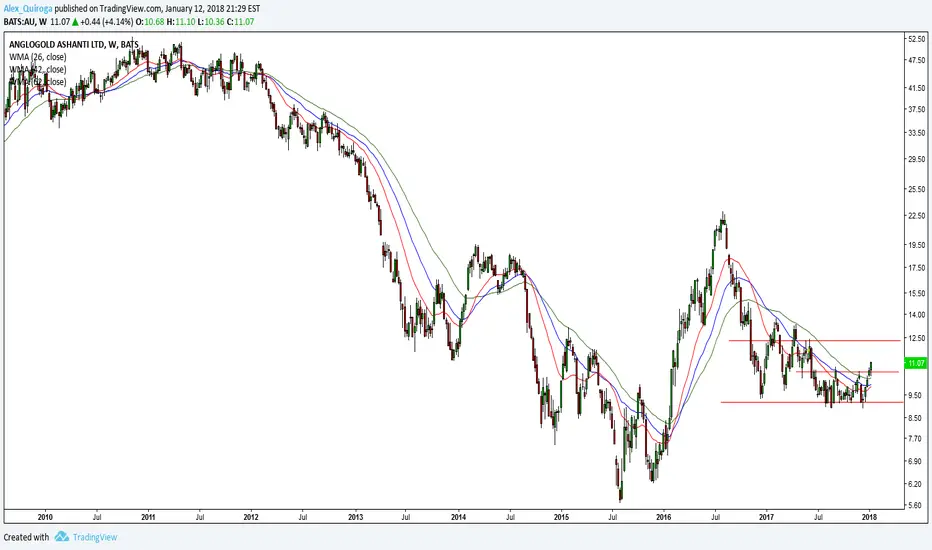
Task: Click the 9.50 price axis label
Action: pos(914,395)
